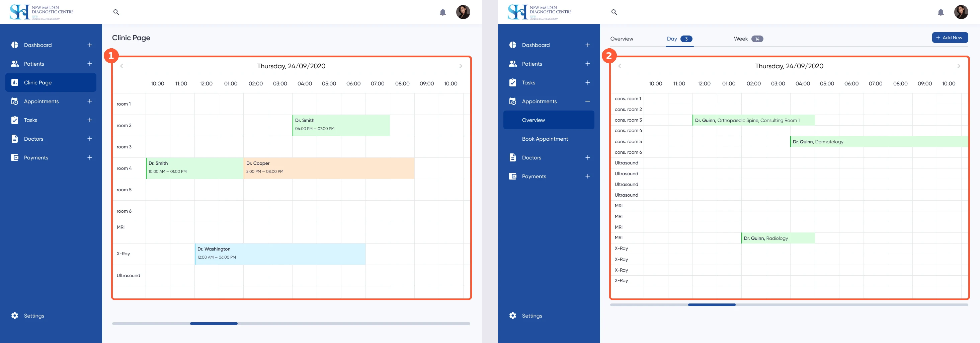Expand Tasks plus in right sidebar

tap(588, 82)
